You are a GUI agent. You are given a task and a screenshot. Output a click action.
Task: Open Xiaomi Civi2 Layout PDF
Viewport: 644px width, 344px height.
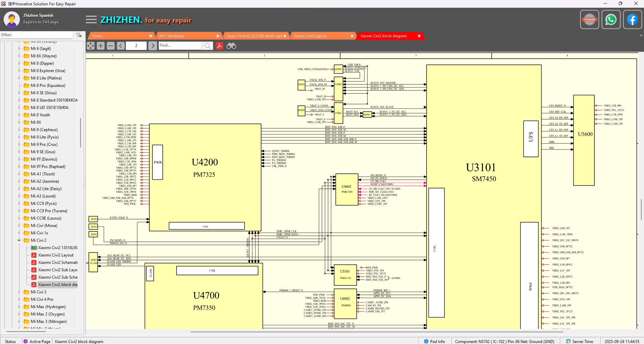[x=52, y=255]
